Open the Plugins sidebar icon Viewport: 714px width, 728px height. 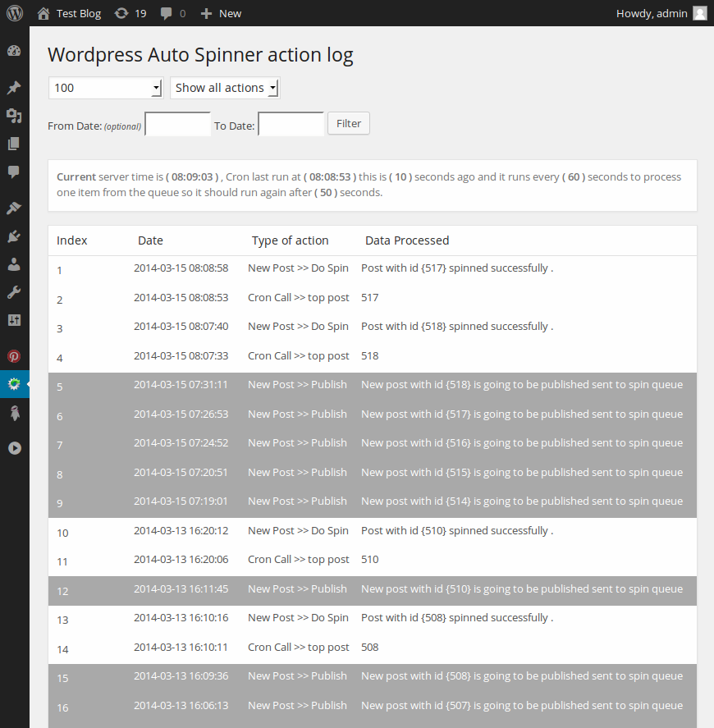tap(14, 236)
